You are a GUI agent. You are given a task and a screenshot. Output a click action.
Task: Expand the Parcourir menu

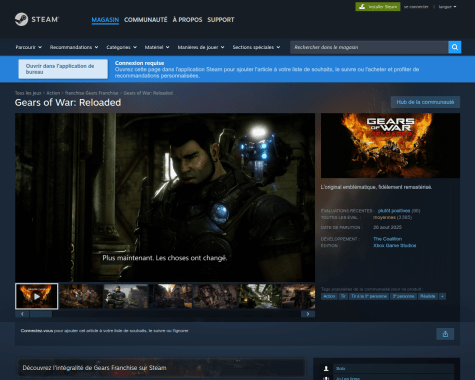click(29, 47)
